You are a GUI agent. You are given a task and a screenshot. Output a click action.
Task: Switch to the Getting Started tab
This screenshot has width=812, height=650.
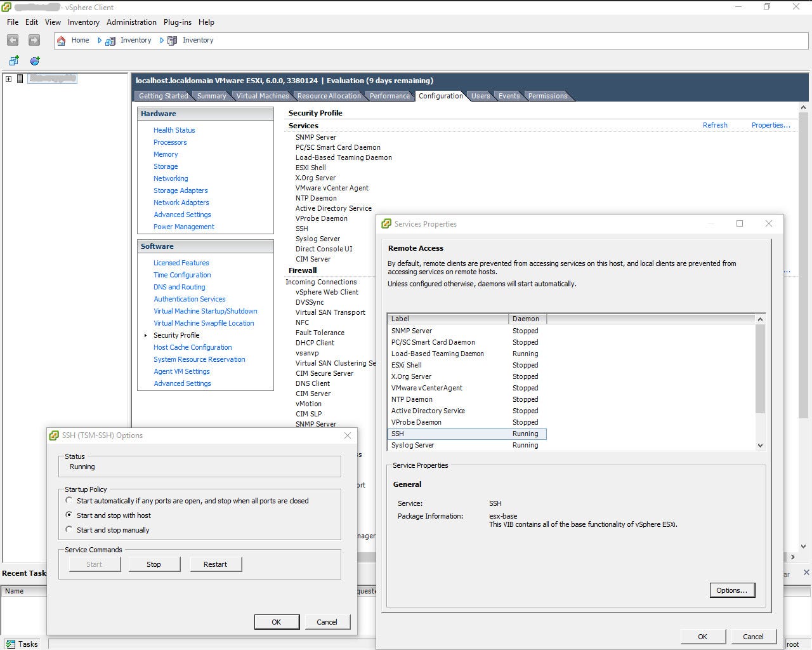pyautogui.click(x=163, y=96)
